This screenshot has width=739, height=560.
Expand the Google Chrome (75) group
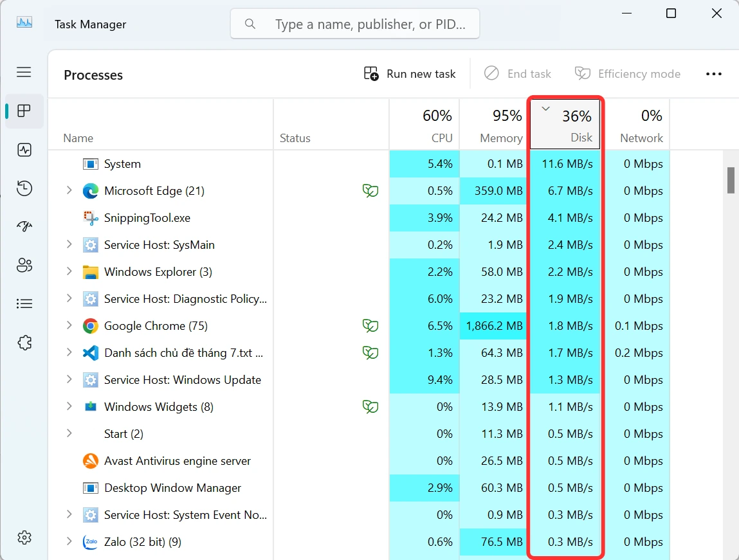pos(69,325)
